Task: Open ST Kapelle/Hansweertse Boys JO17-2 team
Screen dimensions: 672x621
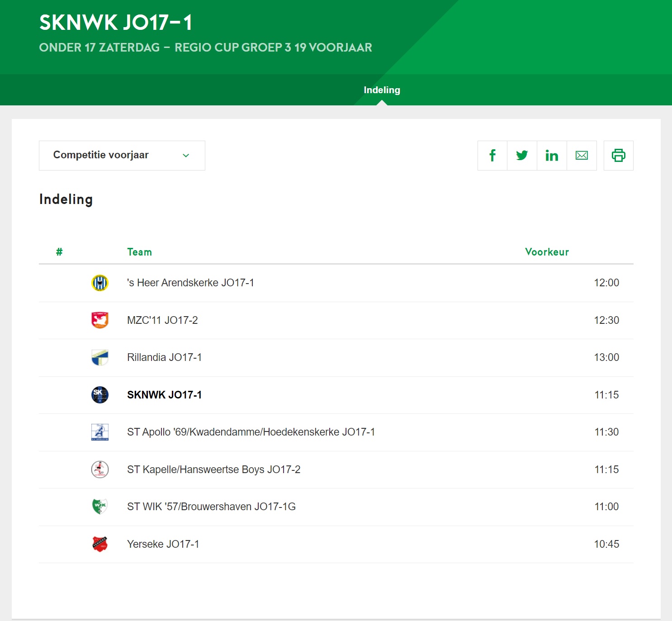Action: pos(213,469)
